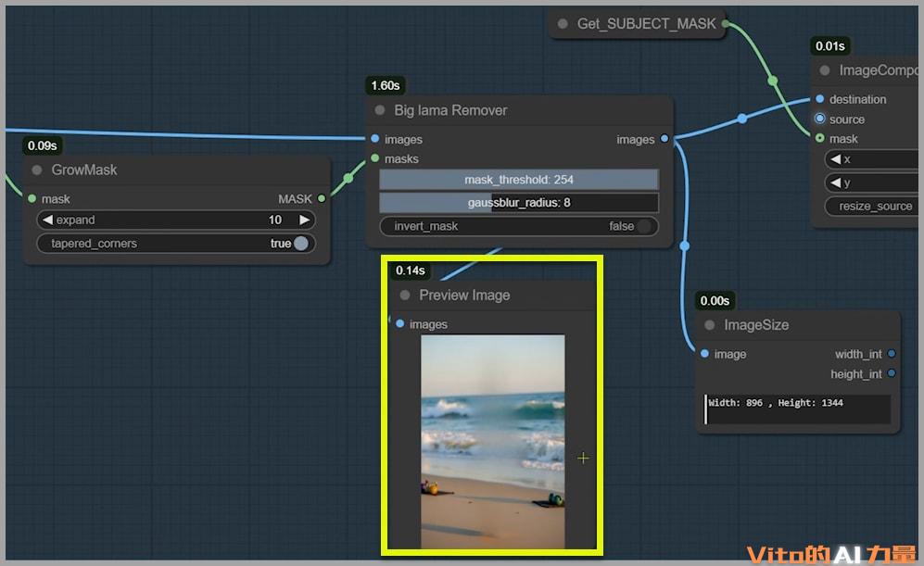This screenshot has height=566, width=924.
Task: Select the Big lama Remover node title
Action: pyautogui.click(x=450, y=110)
